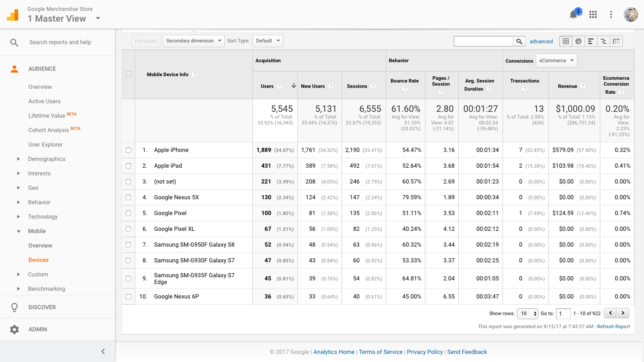Toggle the select-all rows checkbox
Image resolution: width=644 pixels, height=362 pixels.
pos(128,74)
